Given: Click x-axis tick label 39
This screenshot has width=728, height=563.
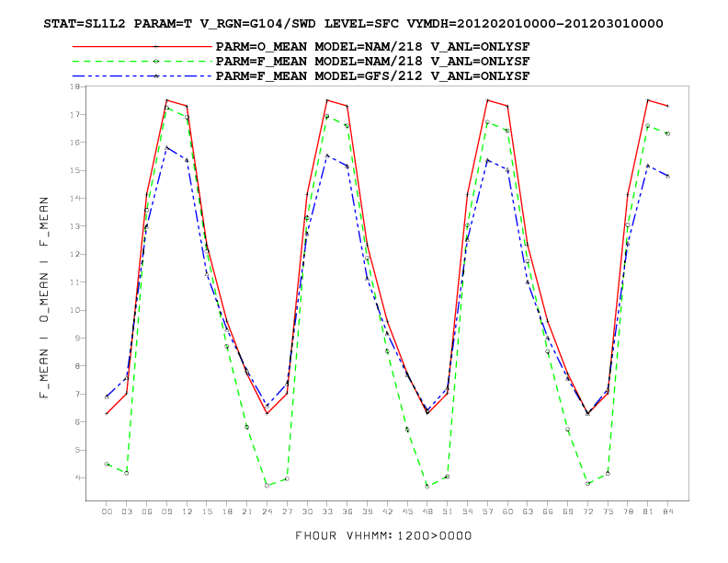Looking at the screenshot, I should point(368,511).
